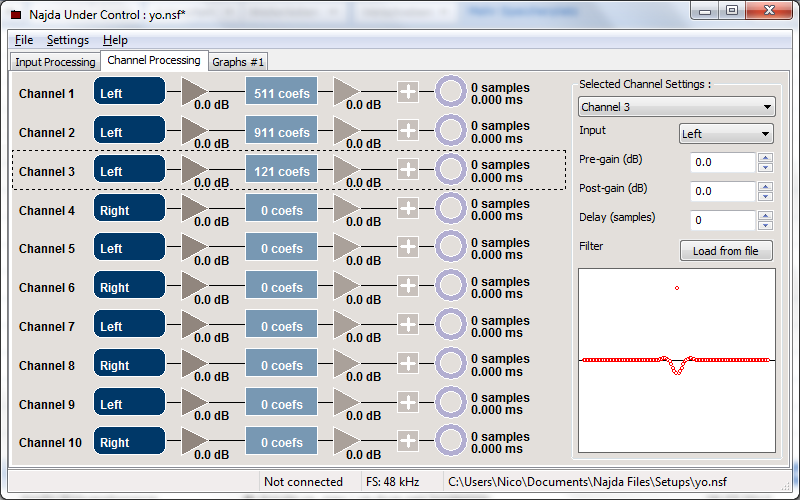Click the 911 coefs filter block
This screenshot has width=800, height=500.
(x=282, y=132)
